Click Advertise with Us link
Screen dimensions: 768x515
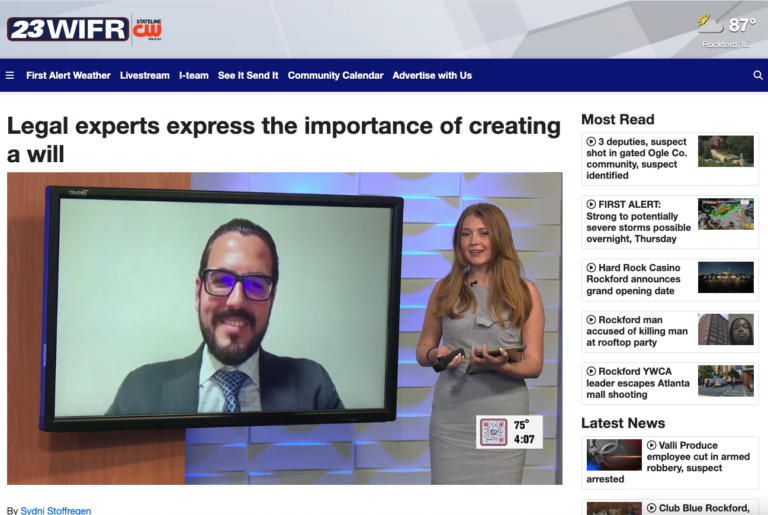[432, 76]
